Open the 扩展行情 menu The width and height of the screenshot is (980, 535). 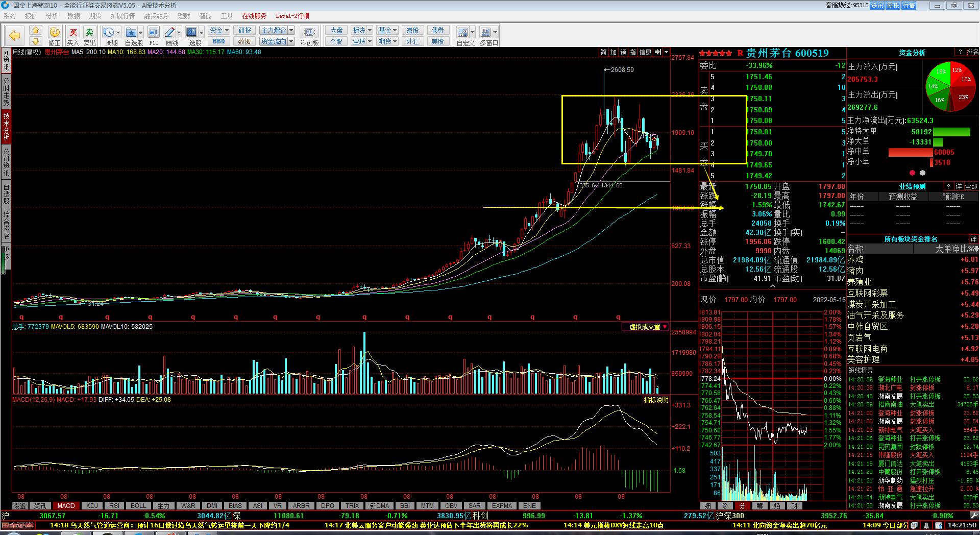pyautogui.click(x=122, y=16)
